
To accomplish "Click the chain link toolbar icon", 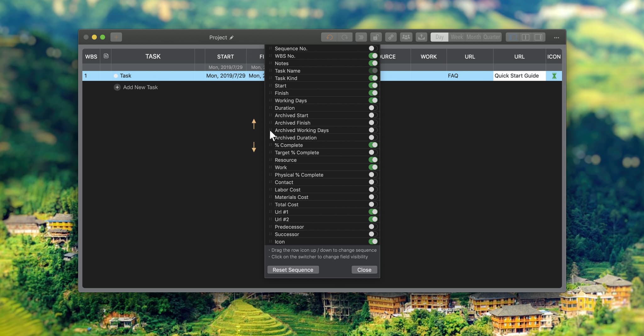I will pyautogui.click(x=391, y=37).
